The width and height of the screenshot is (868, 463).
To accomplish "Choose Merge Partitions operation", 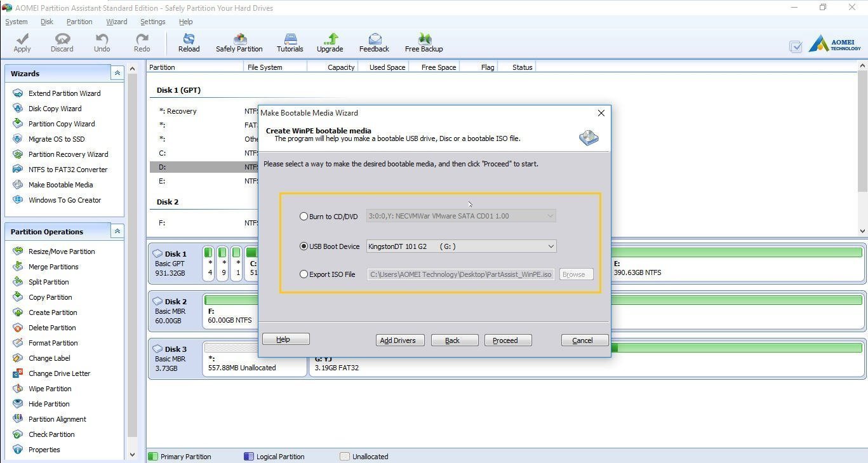I will [x=53, y=267].
